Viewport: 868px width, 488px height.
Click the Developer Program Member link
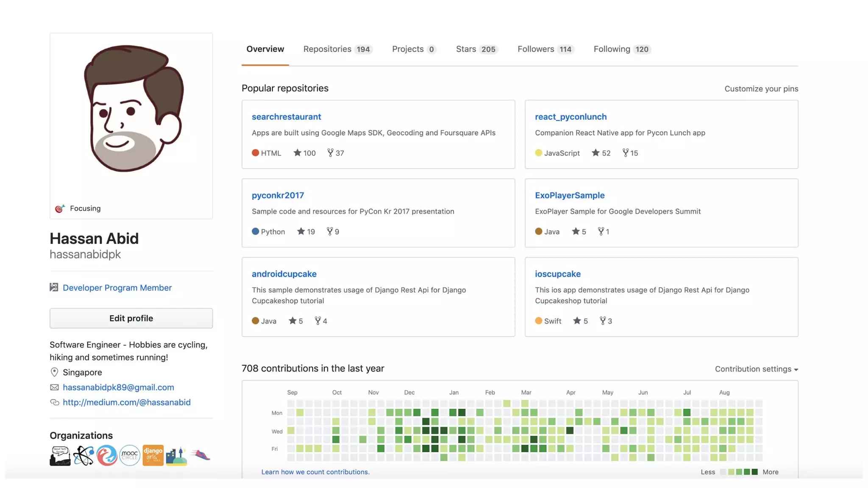(117, 288)
